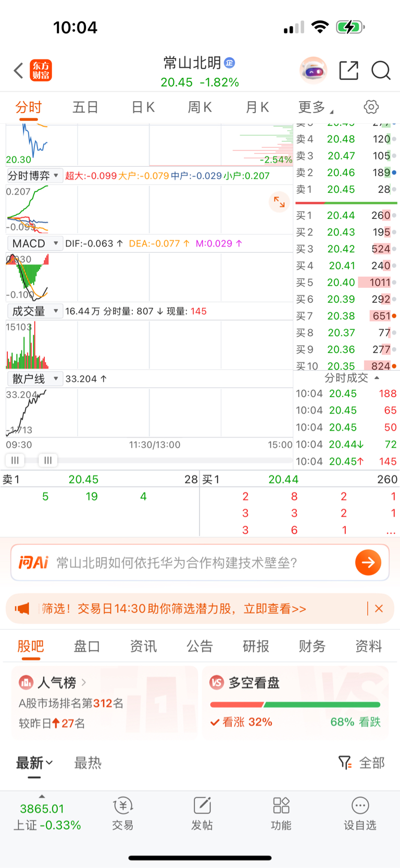Switch to 五日 chart tab
This screenshot has width=400, height=868.
pyautogui.click(x=85, y=107)
